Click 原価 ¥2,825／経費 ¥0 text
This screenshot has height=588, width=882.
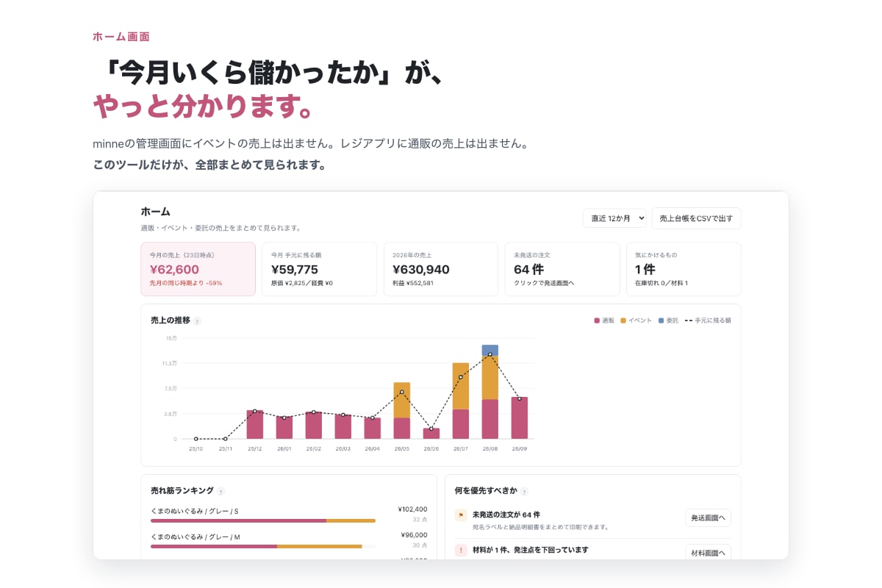tap(302, 283)
